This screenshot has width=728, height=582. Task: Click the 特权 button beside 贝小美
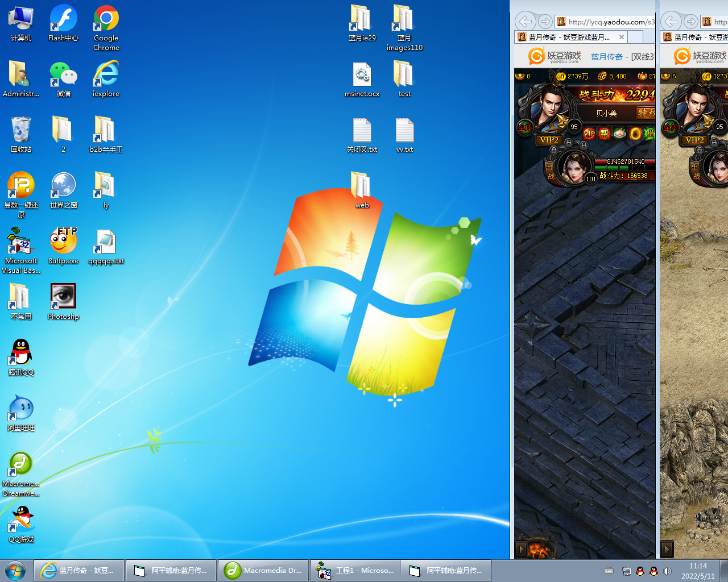click(x=646, y=113)
